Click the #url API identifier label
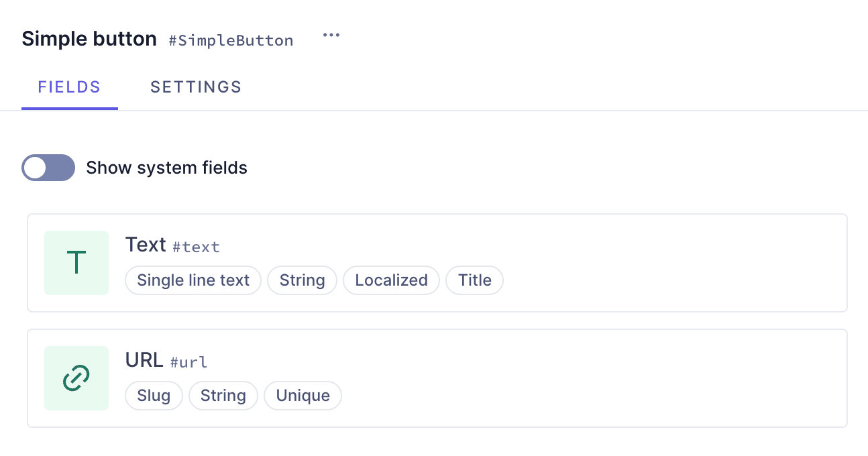 (x=188, y=362)
